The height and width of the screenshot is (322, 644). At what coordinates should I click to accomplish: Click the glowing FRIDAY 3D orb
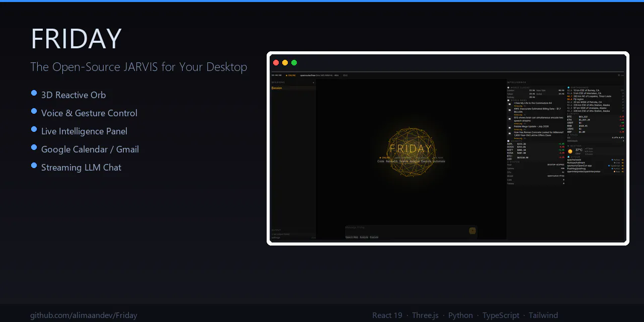[x=411, y=153]
